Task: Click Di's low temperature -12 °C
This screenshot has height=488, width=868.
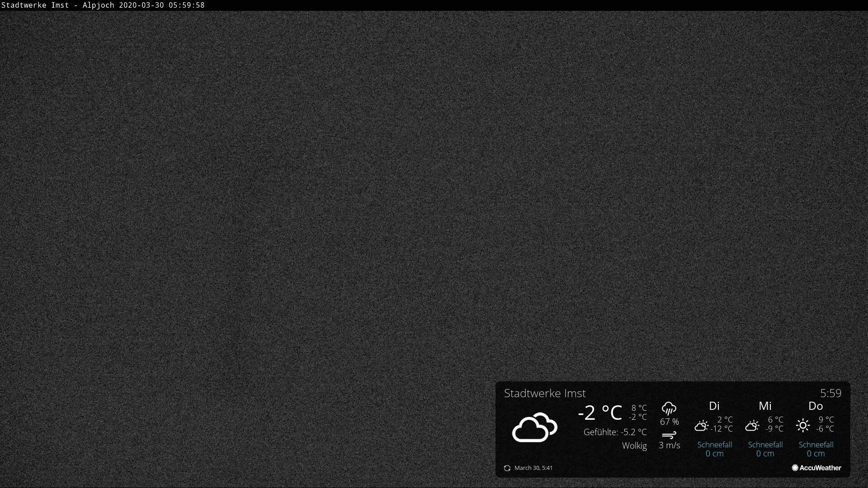Action: click(x=722, y=429)
